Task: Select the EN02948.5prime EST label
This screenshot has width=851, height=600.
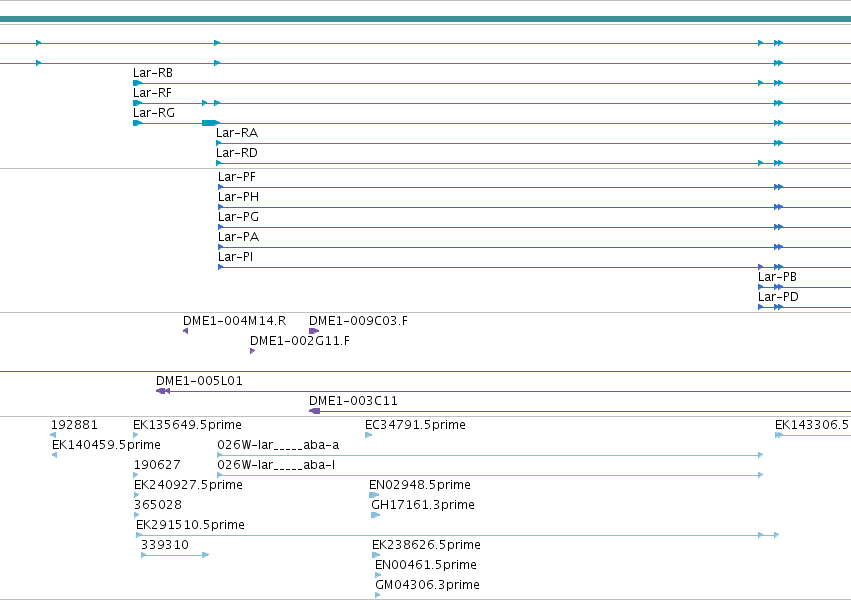Action: click(x=420, y=486)
